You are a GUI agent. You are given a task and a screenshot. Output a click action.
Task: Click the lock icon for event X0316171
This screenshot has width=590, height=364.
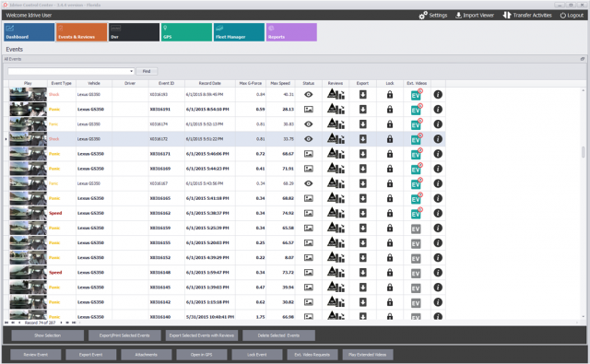tap(390, 154)
